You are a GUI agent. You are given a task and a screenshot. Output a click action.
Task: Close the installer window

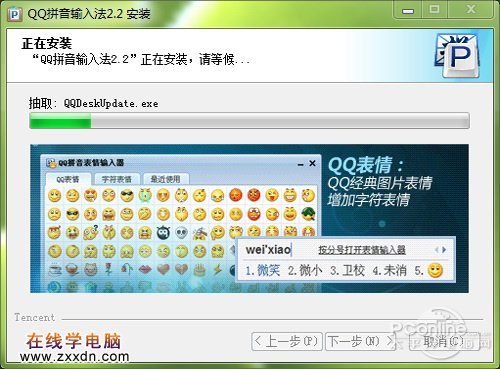pyautogui.click(x=470, y=9)
